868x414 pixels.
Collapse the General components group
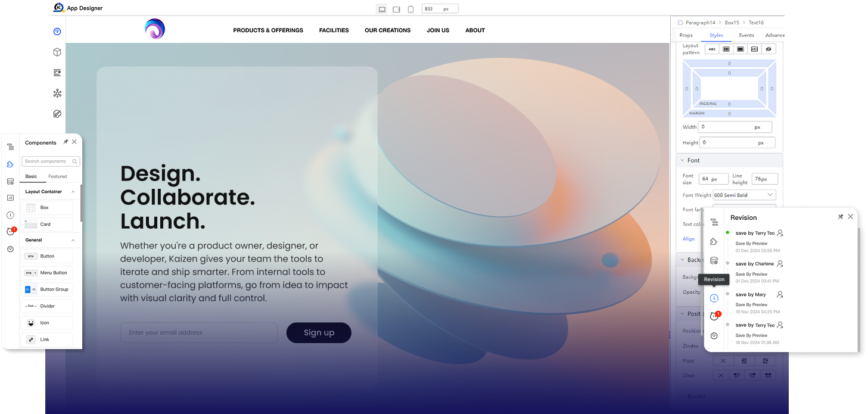[73, 240]
